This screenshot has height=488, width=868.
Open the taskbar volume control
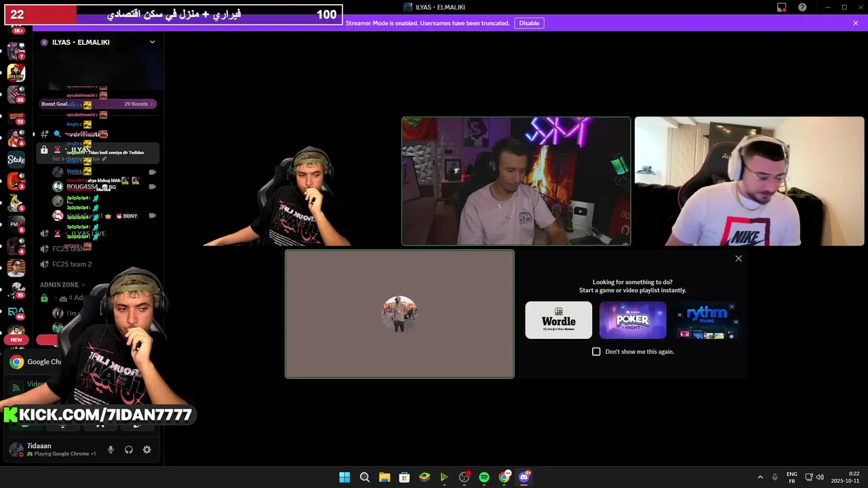[820, 477]
